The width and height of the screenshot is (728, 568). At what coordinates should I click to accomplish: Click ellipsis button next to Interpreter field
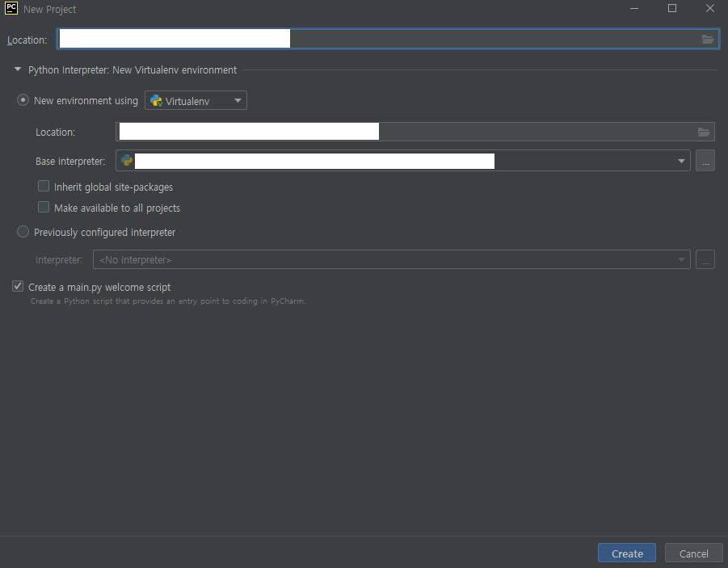(705, 259)
